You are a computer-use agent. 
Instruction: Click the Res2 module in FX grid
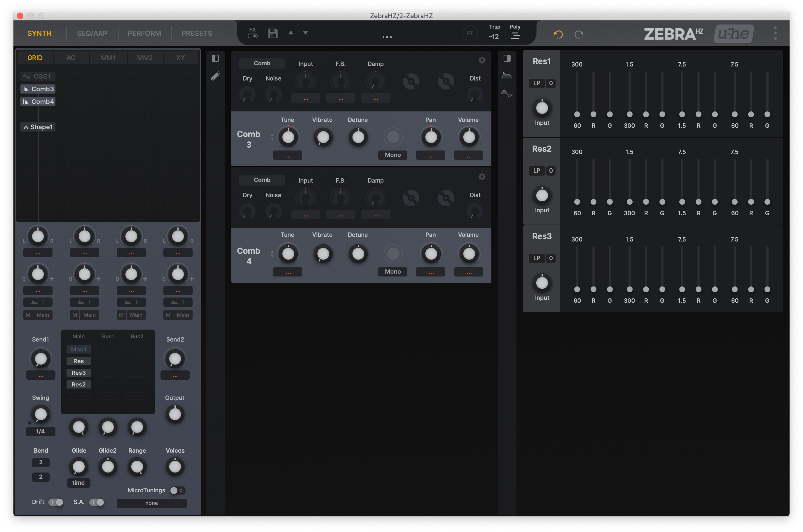pos(78,384)
